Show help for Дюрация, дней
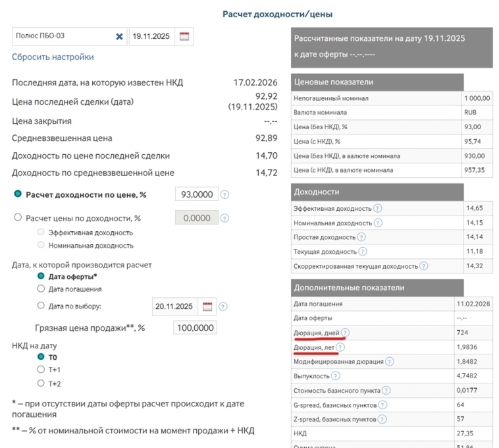This screenshot has height=448, width=499. [346, 333]
